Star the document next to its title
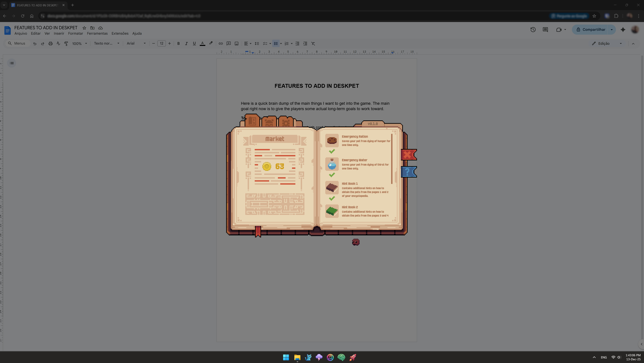 84,28
